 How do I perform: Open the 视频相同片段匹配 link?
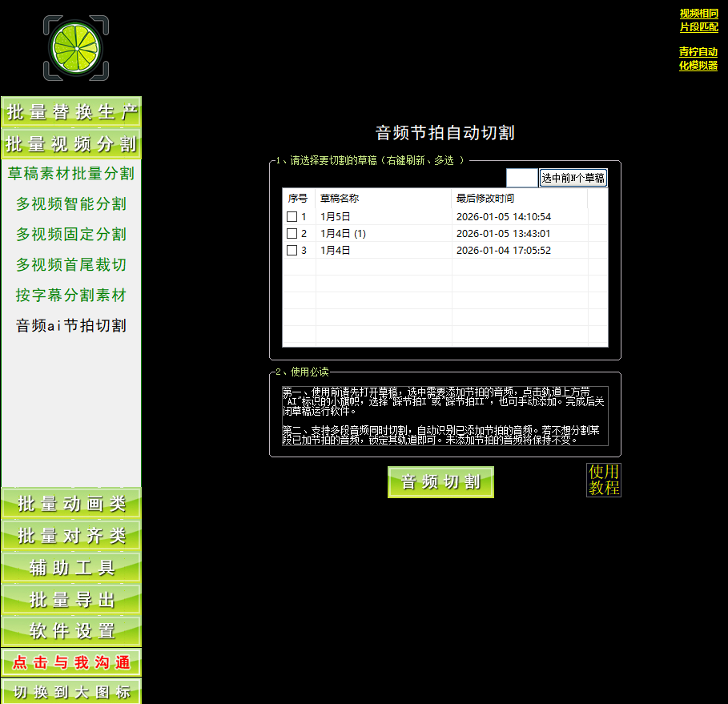pos(698,20)
